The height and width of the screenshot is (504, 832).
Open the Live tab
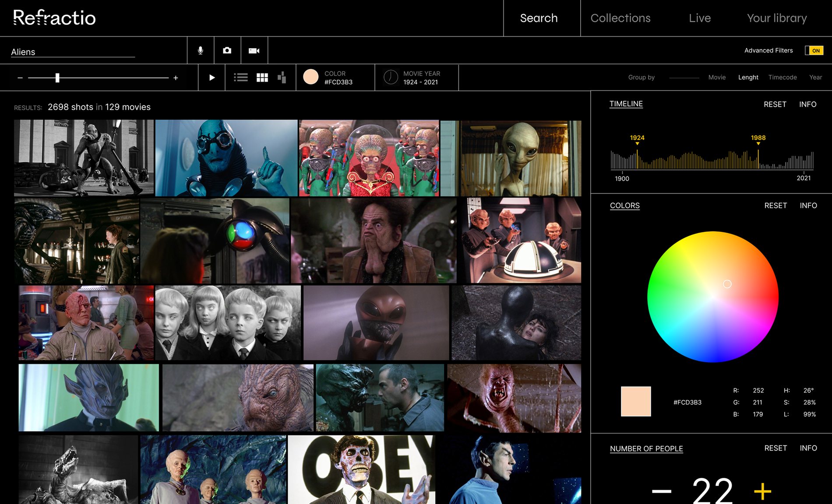[x=700, y=18]
